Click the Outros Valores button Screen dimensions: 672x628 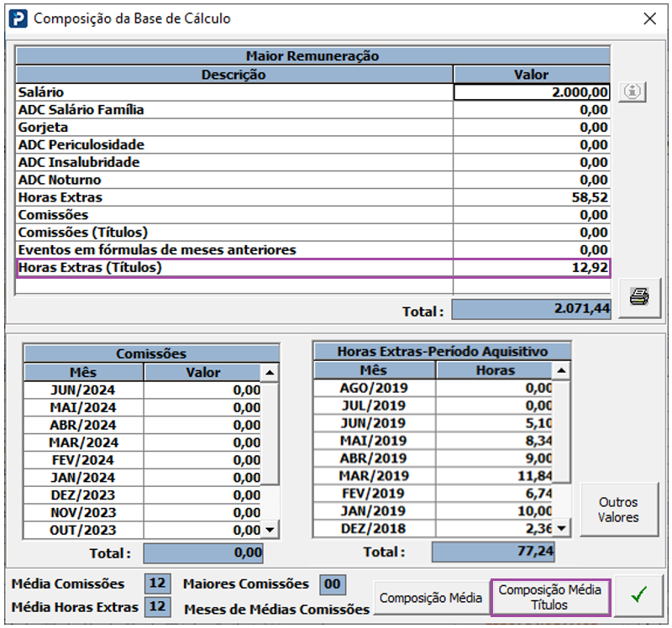[x=618, y=510]
